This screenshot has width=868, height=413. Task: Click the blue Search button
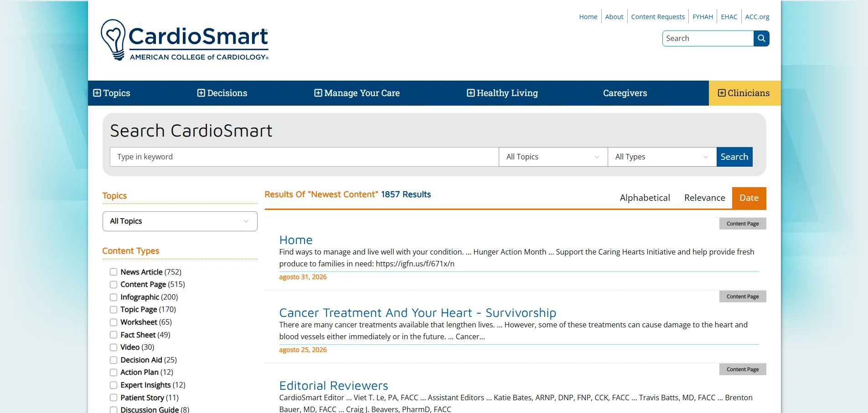pyautogui.click(x=734, y=157)
